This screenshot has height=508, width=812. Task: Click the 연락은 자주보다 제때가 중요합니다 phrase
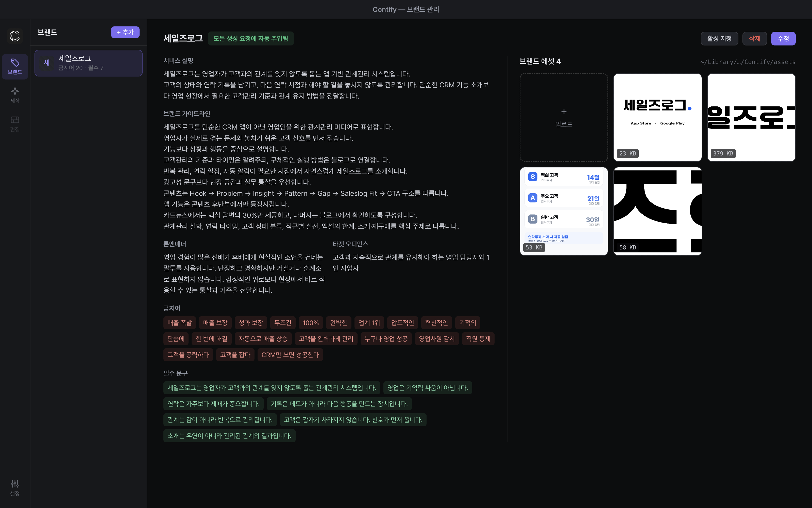click(213, 404)
